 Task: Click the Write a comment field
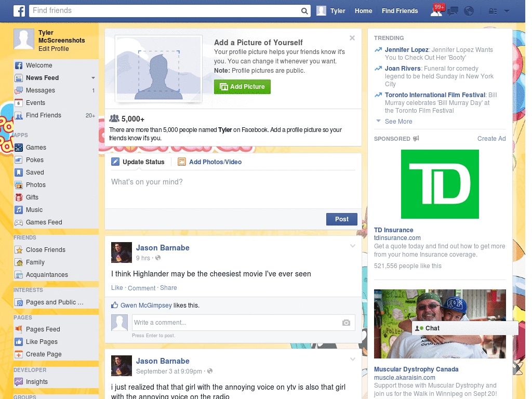click(236, 323)
